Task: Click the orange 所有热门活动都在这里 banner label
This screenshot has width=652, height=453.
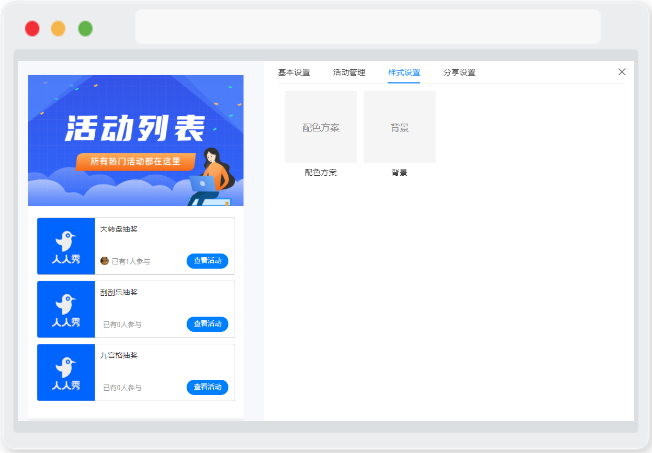Action: tap(136, 161)
